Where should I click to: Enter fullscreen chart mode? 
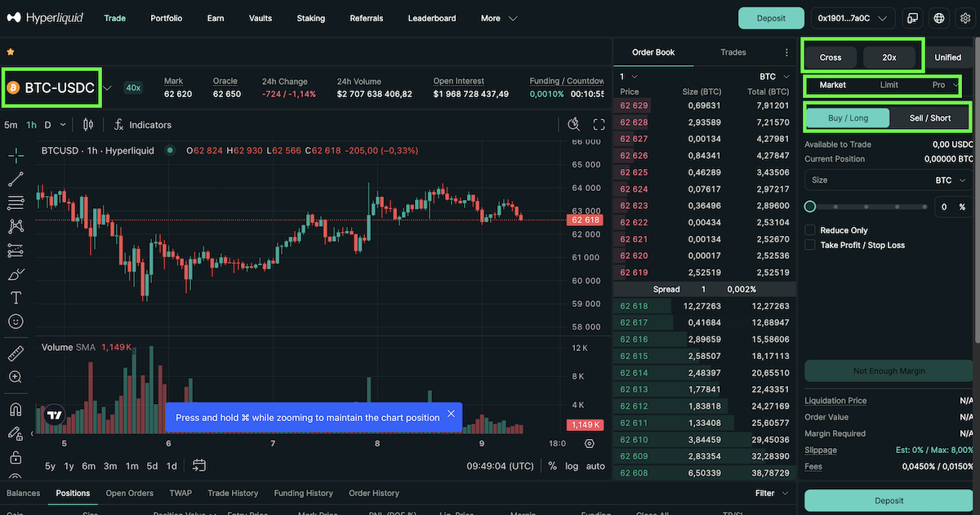(x=599, y=125)
